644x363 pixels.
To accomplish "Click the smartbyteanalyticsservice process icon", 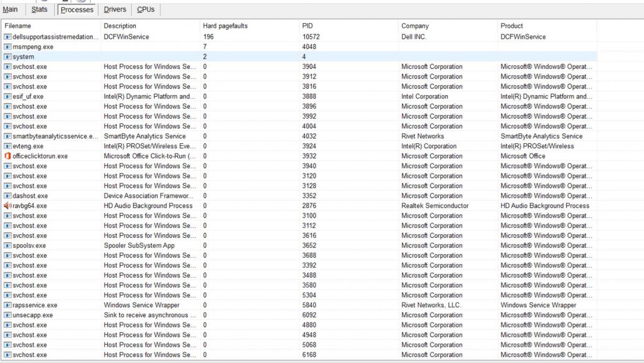I will click(8, 136).
